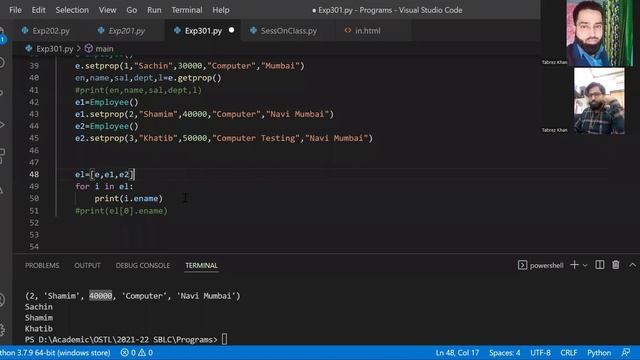Viewport: 640px width, 360px height.
Task: Open the PROBLEMS panel tab
Action: click(42, 265)
